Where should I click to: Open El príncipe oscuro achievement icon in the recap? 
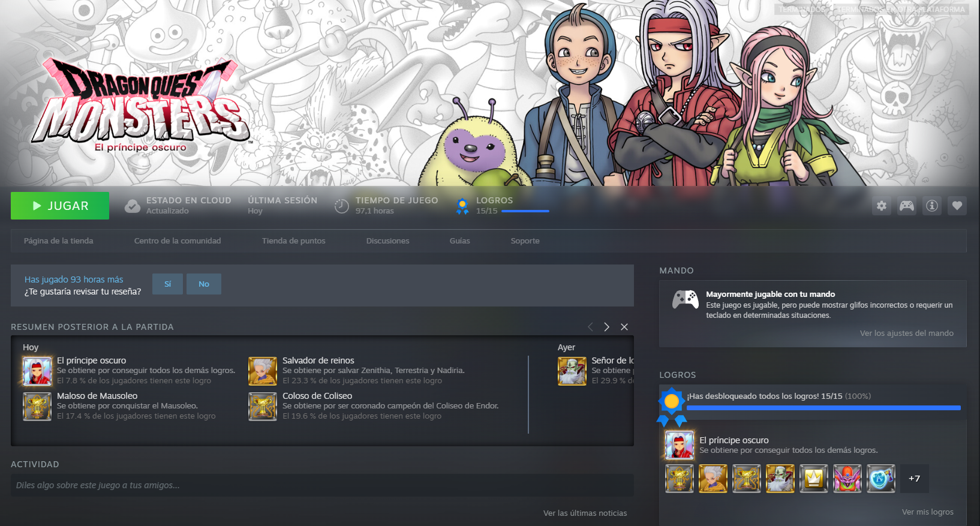37,371
